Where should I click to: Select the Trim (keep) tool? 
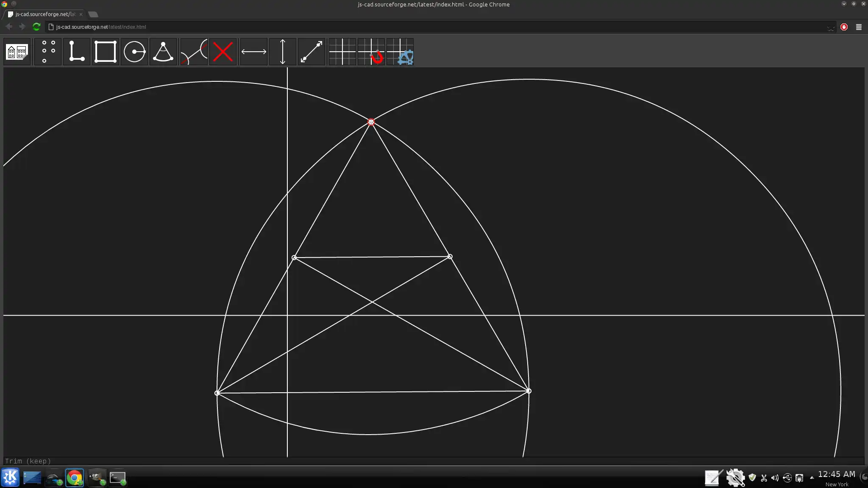click(194, 52)
